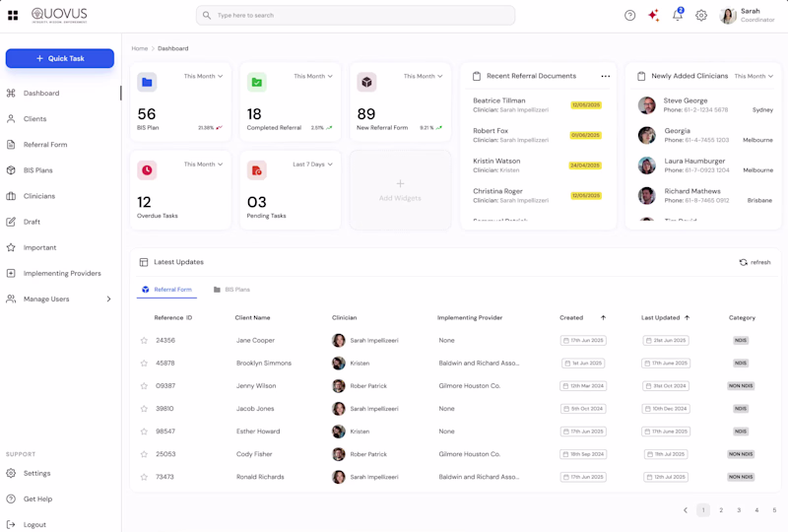Star the row for Jacob Jones
The height and width of the screenshot is (532, 788).
coord(144,409)
